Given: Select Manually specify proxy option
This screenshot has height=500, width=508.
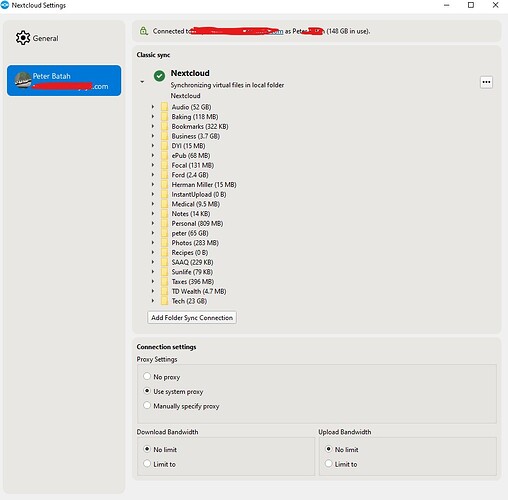Looking at the screenshot, I should (x=147, y=405).
